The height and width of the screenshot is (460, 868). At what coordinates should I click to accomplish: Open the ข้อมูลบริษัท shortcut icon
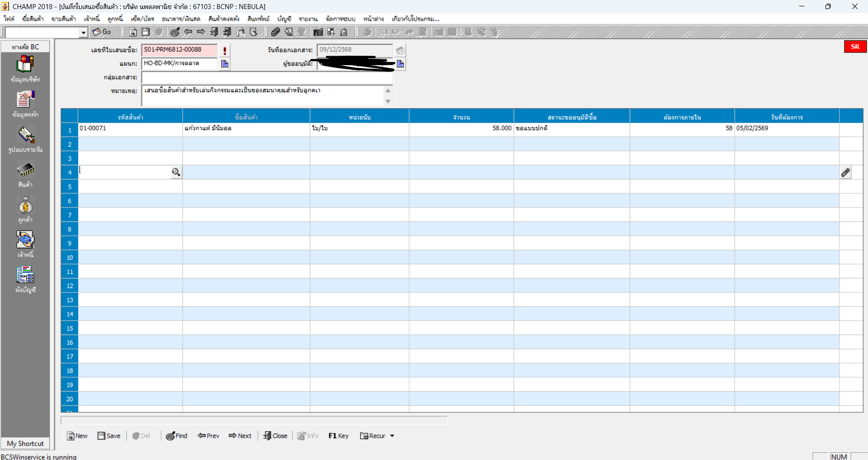point(25,64)
